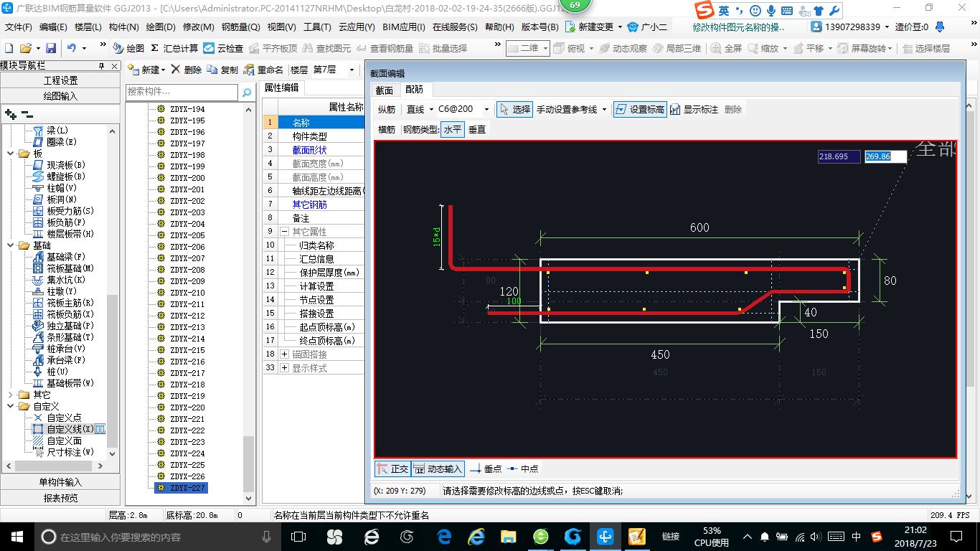Open Windows Start menu
The width and height of the screenshot is (980, 551).
tap(17, 537)
